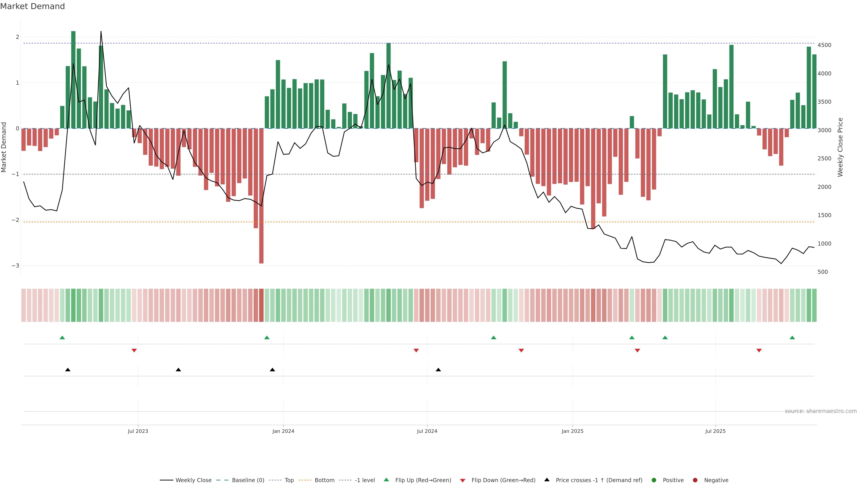Click the first green Flip Up marker
Image resolution: width=868 pixels, height=488 pixels.
62,338
